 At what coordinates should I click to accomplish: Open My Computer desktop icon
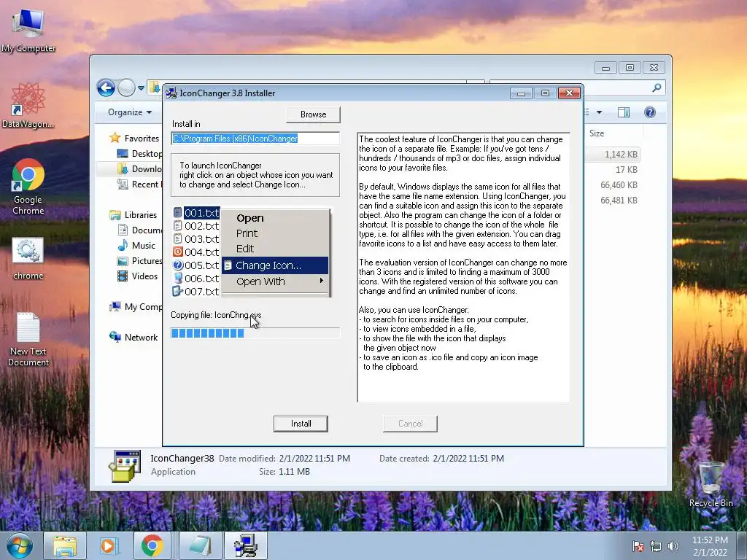28,29
